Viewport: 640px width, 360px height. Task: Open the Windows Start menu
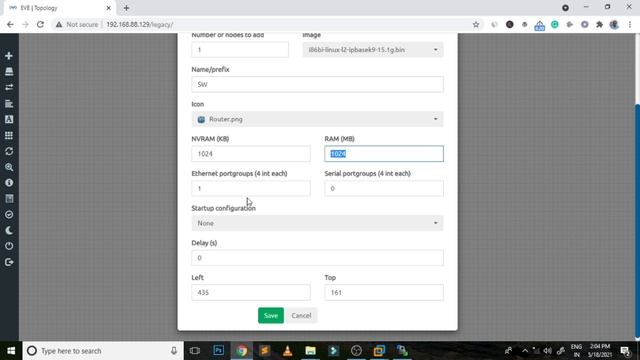[11, 351]
